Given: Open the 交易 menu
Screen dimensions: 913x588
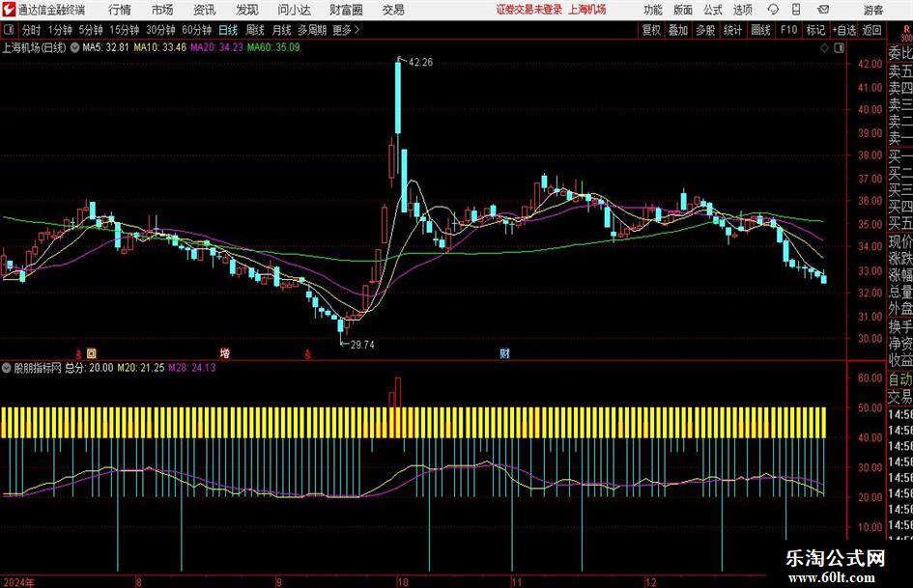Looking at the screenshot, I should (393, 10).
